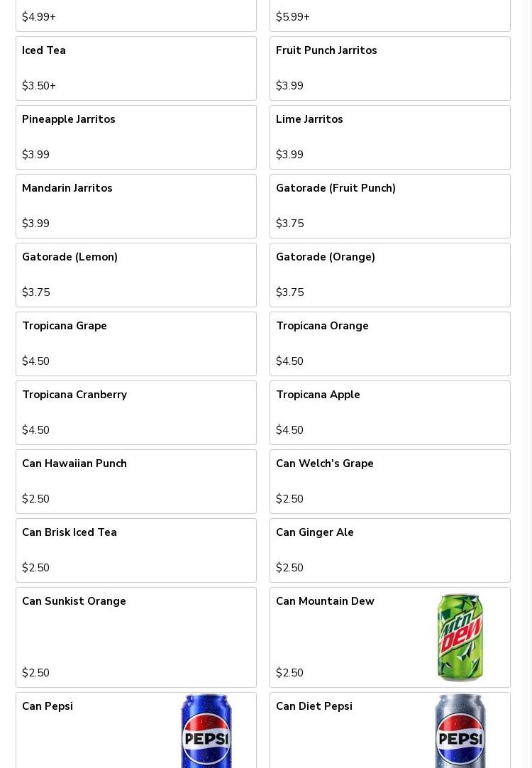Image resolution: width=532 pixels, height=768 pixels.
Task: Open Tropicana Grape item
Action: (x=136, y=344)
